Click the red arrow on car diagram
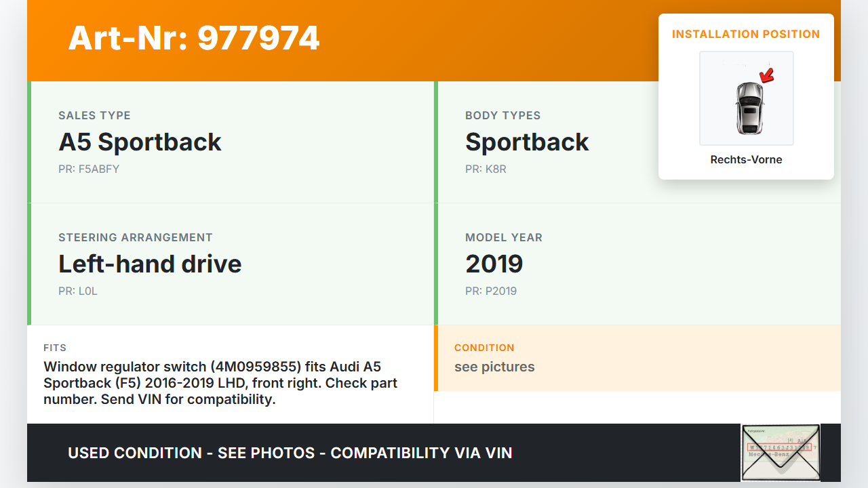 pos(767,75)
